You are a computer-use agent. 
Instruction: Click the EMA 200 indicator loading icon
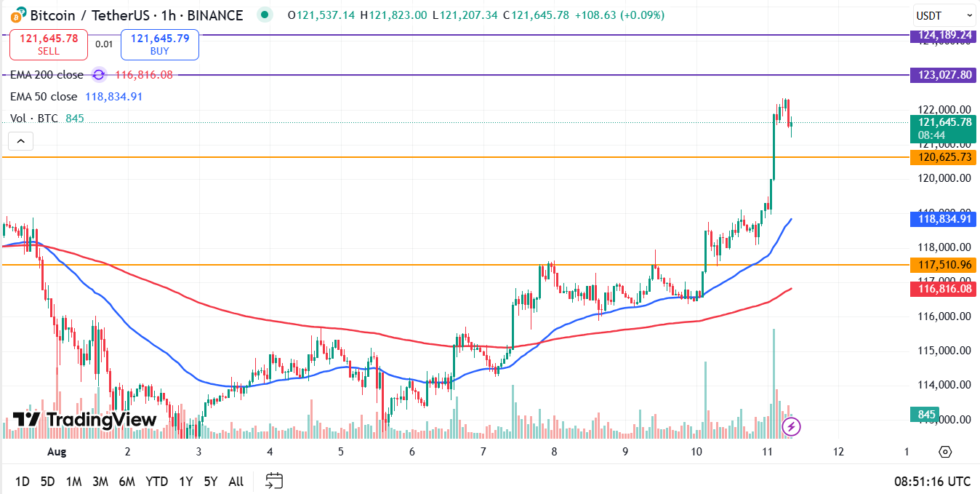(x=99, y=74)
